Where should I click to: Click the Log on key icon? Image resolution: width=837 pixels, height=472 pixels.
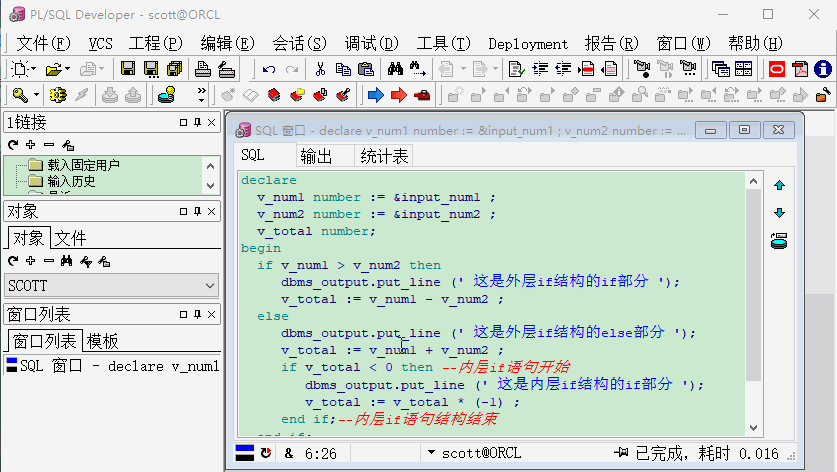pos(20,95)
